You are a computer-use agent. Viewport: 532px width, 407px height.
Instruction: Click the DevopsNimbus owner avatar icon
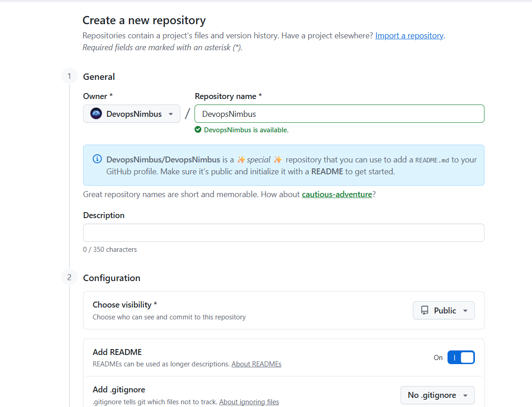coord(96,114)
